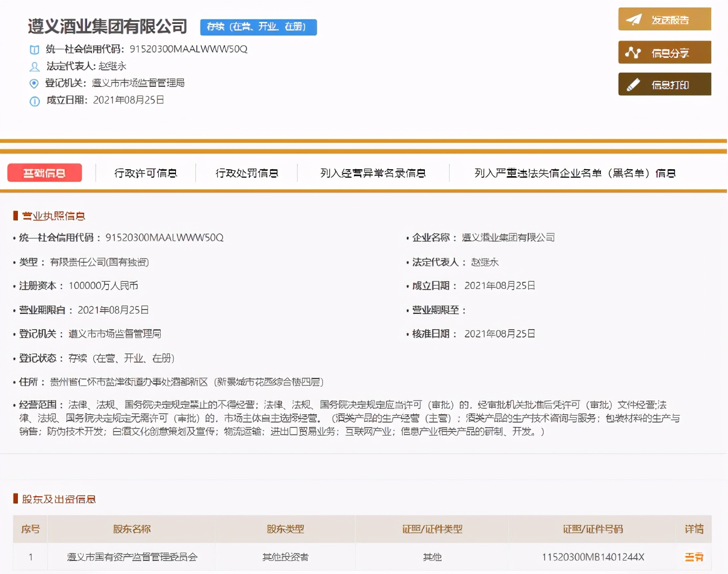Select 列入经营异常名录信息 tab
Viewport: 728px width, 574px height.
[x=373, y=173]
